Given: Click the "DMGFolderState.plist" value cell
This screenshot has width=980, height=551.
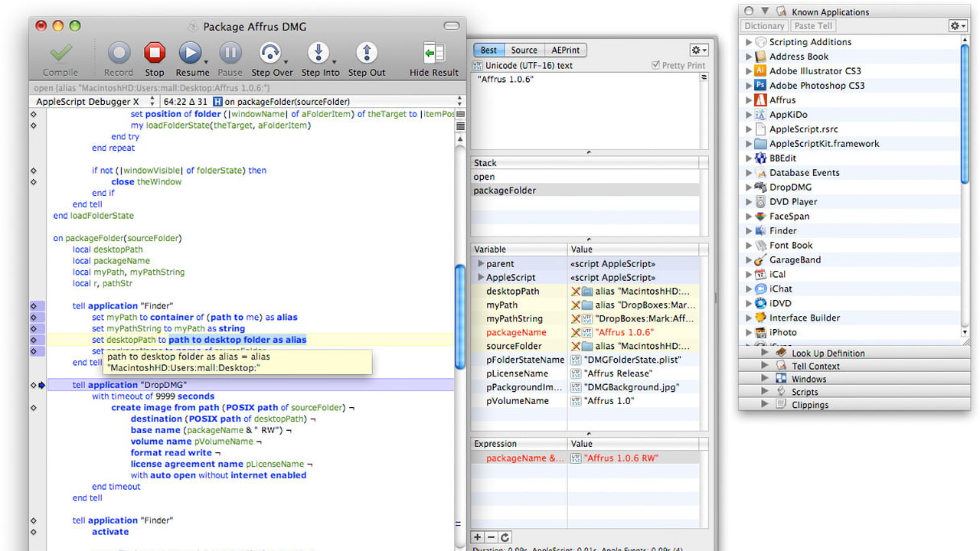Looking at the screenshot, I should point(633,360).
